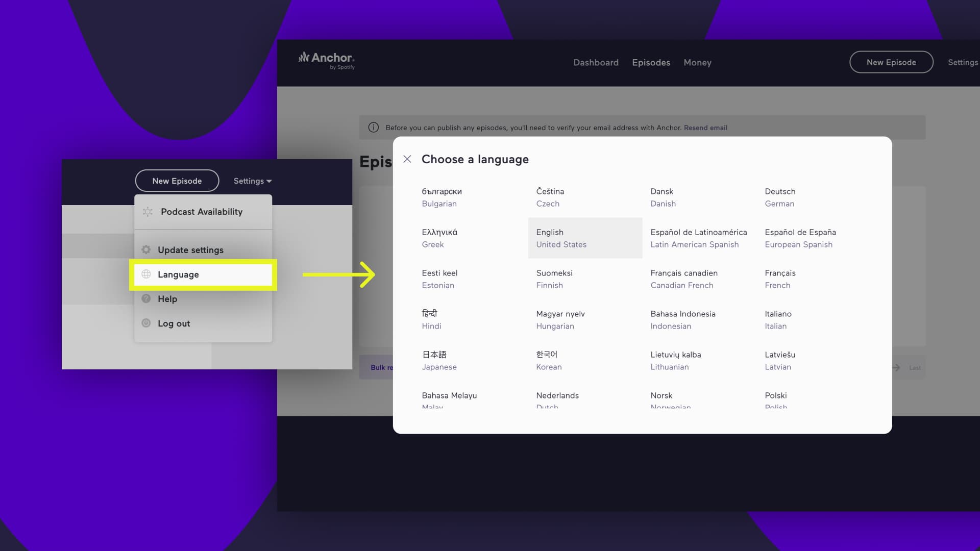980x551 pixels.
Task: Click the info icon in verification banner
Action: (374, 128)
